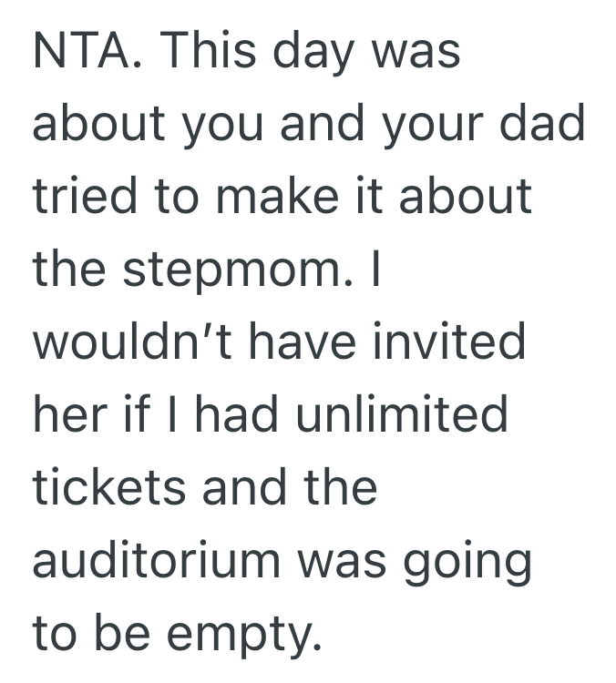Place cursor on the word "make"
616x683 pixels.
(277, 195)
